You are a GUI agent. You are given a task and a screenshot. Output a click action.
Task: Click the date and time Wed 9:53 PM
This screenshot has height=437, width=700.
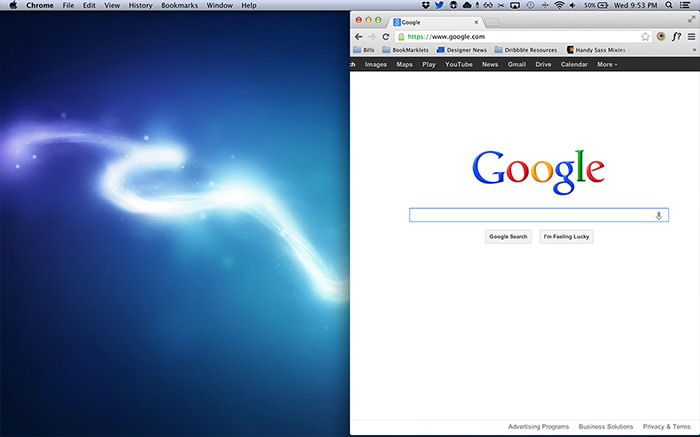point(635,5)
